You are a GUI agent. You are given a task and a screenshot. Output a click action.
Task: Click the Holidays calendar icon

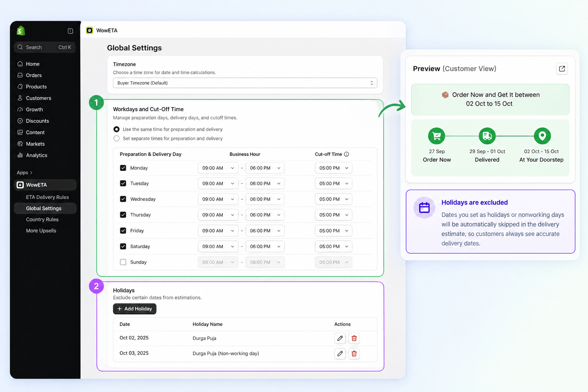coord(424,207)
